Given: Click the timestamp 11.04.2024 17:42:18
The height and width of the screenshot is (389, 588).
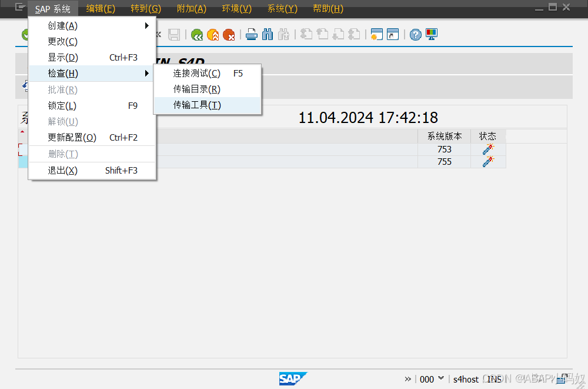Looking at the screenshot, I should click(x=368, y=118).
